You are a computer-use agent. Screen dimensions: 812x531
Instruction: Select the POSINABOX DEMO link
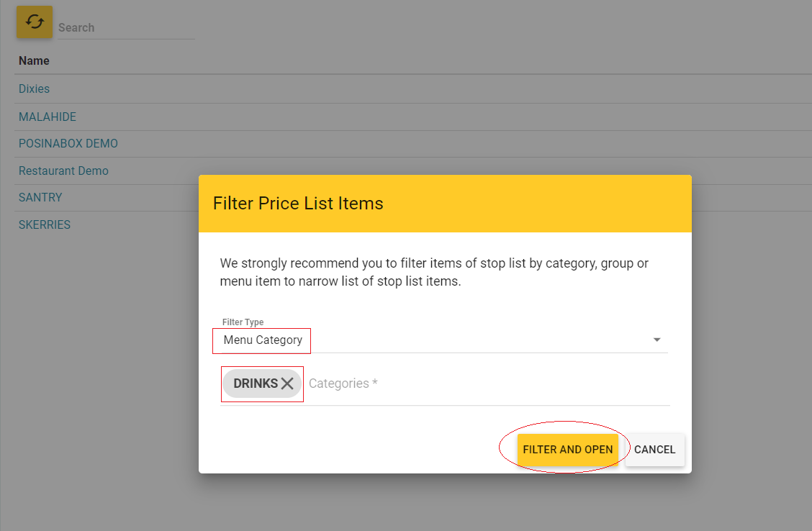point(68,144)
